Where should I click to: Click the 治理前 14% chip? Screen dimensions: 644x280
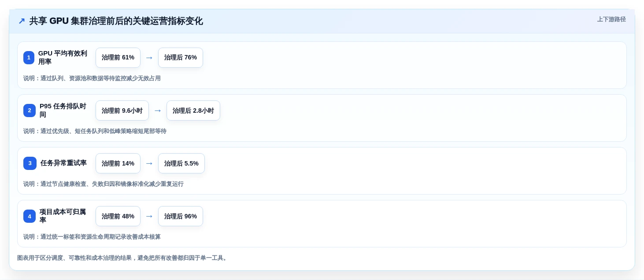pyautogui.click(x=118, y=163)
